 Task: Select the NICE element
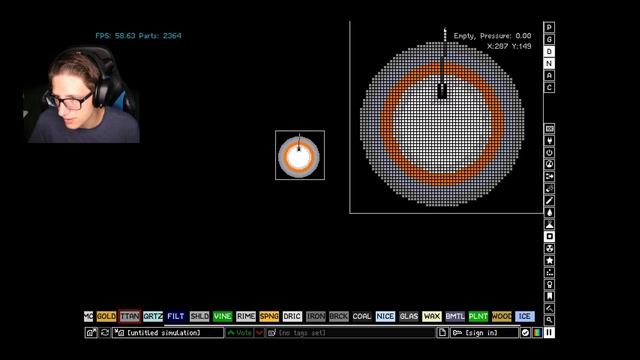[x=385, y=316]
